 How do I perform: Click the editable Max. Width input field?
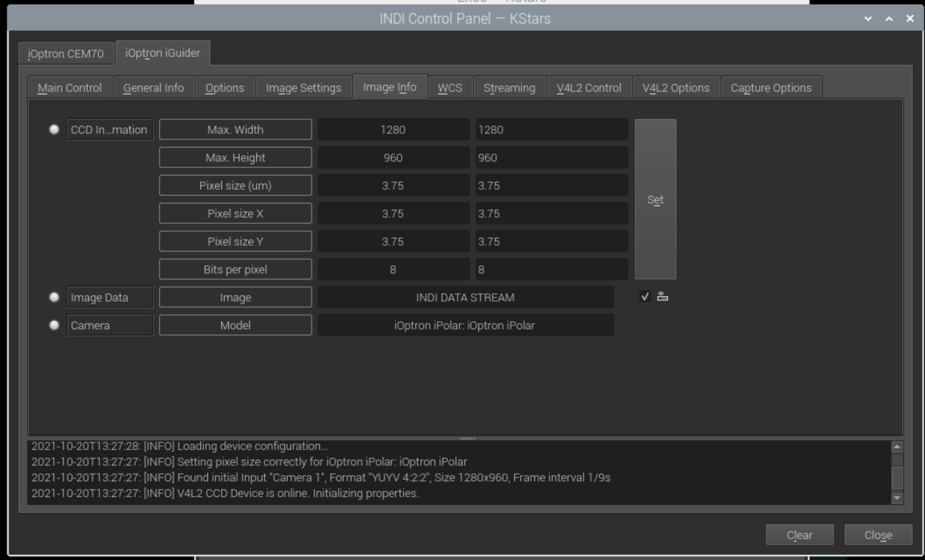(x=551, y=130)
